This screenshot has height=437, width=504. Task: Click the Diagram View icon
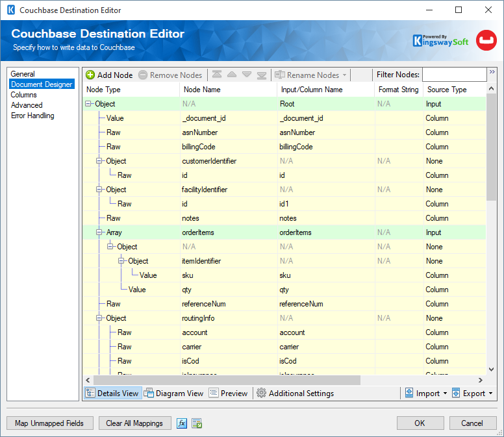click(149, 393)
